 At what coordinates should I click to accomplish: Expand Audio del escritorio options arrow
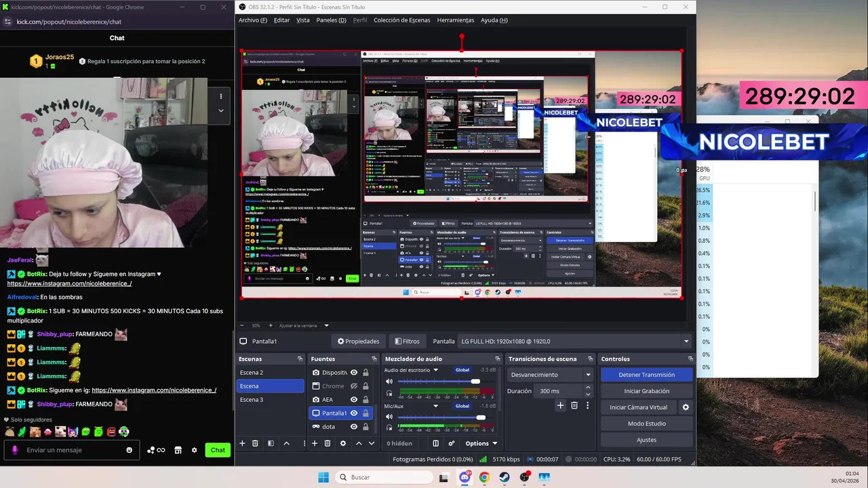pyautogui.click(x=436, y=370)
